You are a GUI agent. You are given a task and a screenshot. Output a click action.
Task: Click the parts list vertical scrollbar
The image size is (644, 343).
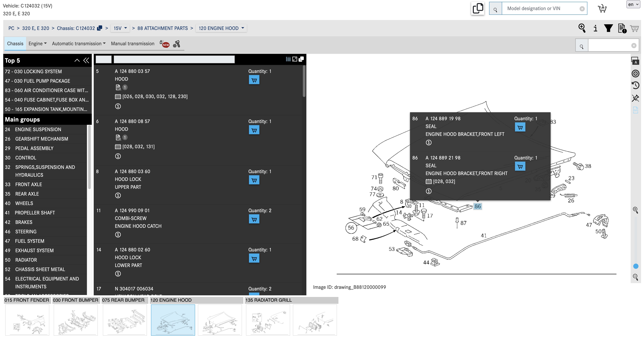pos(304,81)
